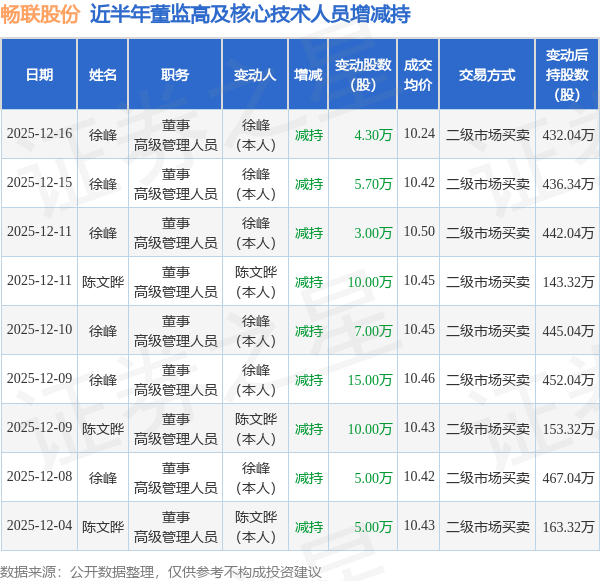The image size is (600, 581).
Task: Select the 2025-12-16 date cell
Action: pyautogui.click(x=39, y=134)
